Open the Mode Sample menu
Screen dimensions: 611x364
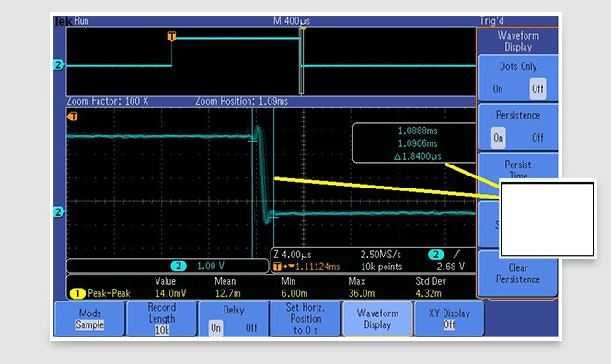coord(89,318)
